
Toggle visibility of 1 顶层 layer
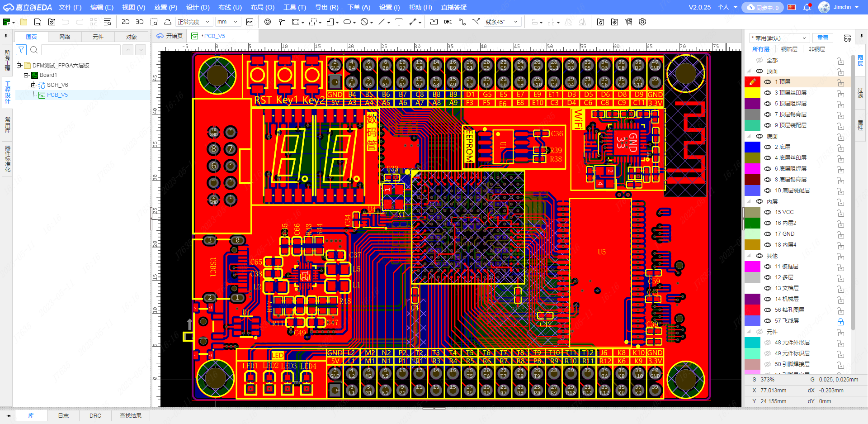pyautogui.click(x=768, y=82)
